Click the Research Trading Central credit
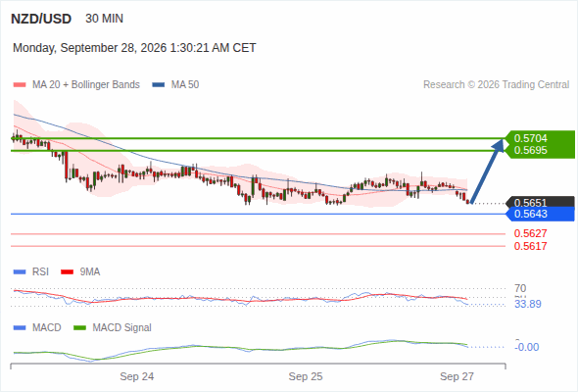 (496, 85)
